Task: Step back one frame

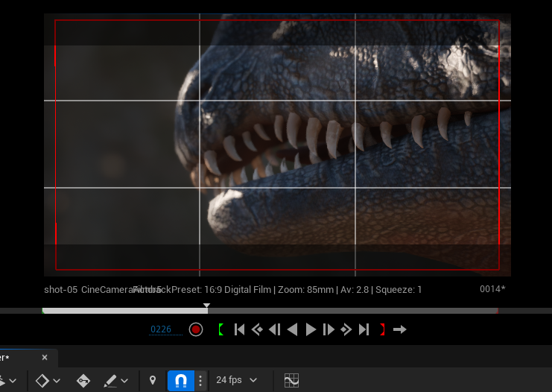Action: (x=275, y=329)
